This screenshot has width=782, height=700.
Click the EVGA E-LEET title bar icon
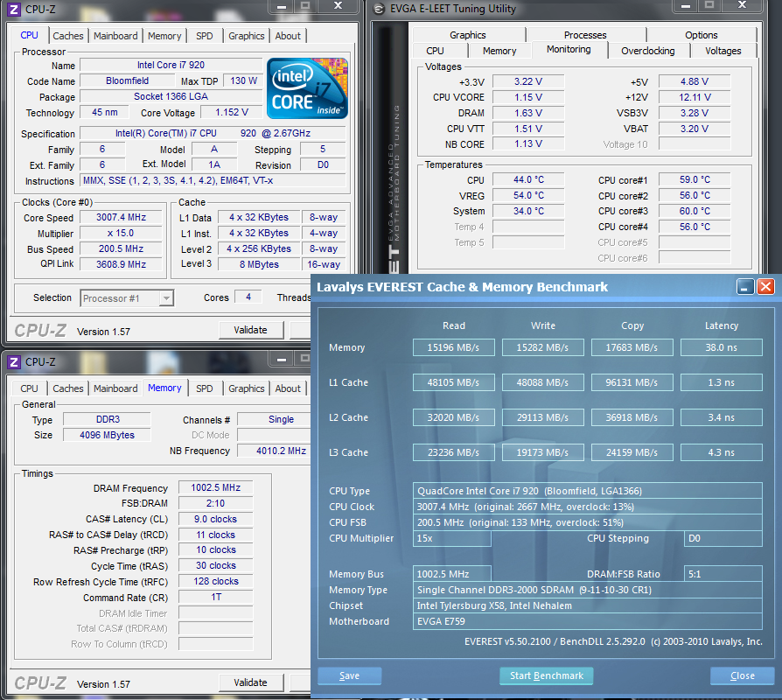380,9
